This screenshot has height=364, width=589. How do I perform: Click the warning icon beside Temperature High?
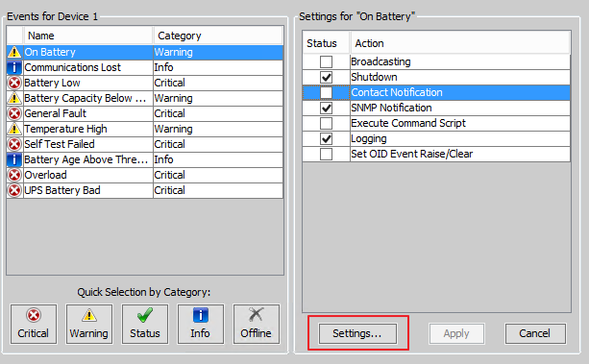[14, 129]
